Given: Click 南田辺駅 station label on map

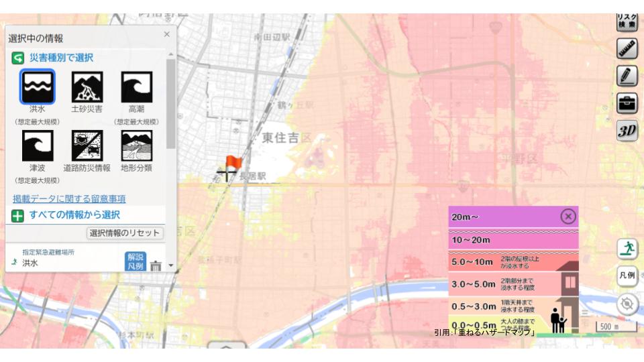Looking at the screenshot, I should [272, 38].
